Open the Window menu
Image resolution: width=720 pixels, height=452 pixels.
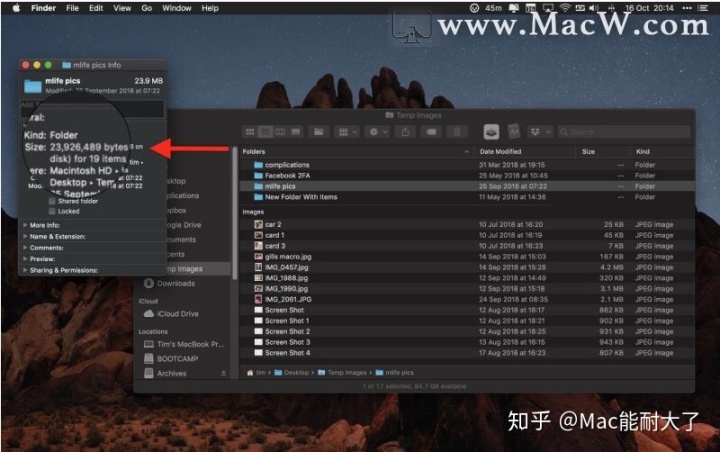coord(177,8)
